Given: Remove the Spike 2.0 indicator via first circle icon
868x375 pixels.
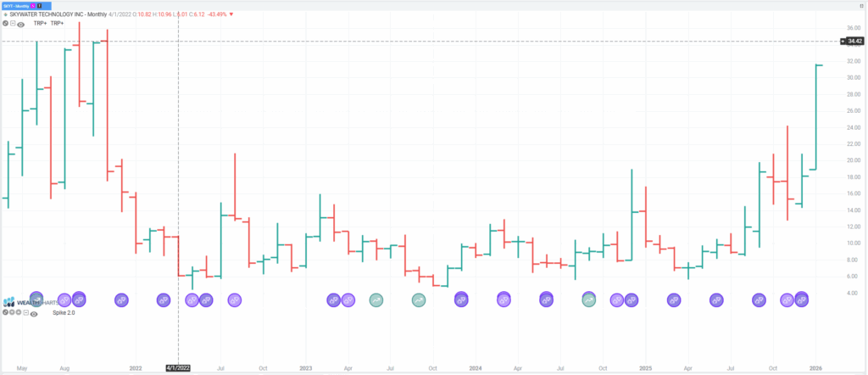Looking at the screenshot, I should [4, 312].
